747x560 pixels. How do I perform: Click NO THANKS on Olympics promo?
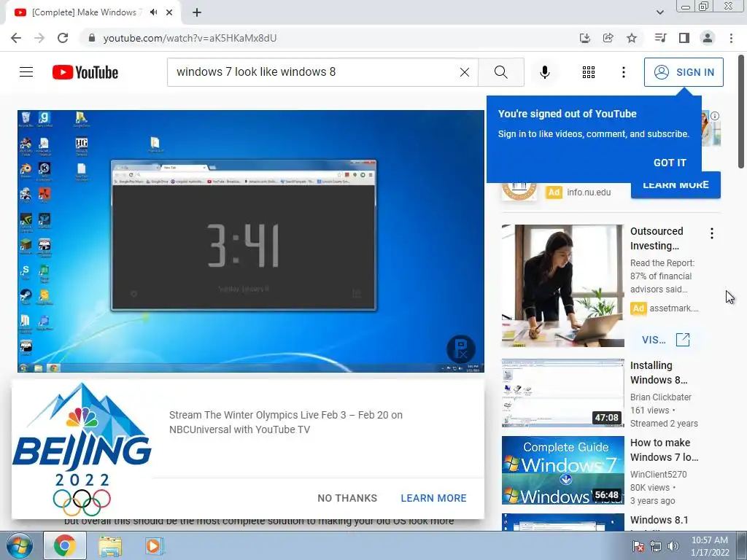click(x=347, y=498)
